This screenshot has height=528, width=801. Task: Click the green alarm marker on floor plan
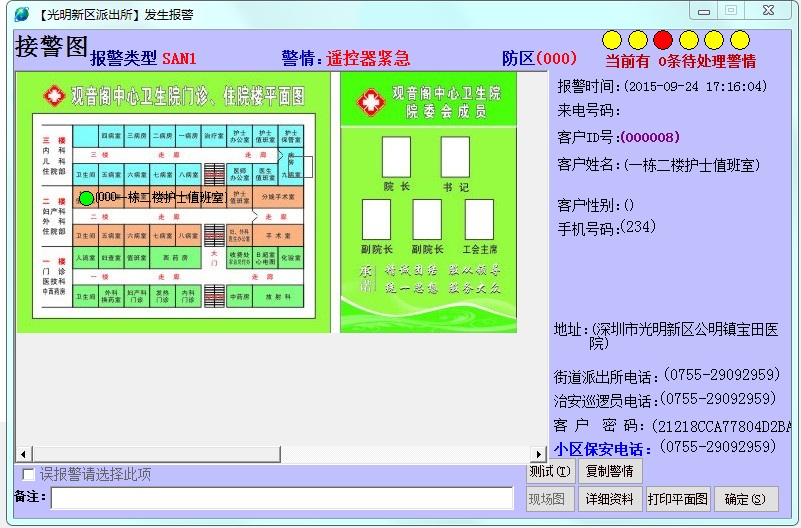pyautogui.click(x=86, y=198)
